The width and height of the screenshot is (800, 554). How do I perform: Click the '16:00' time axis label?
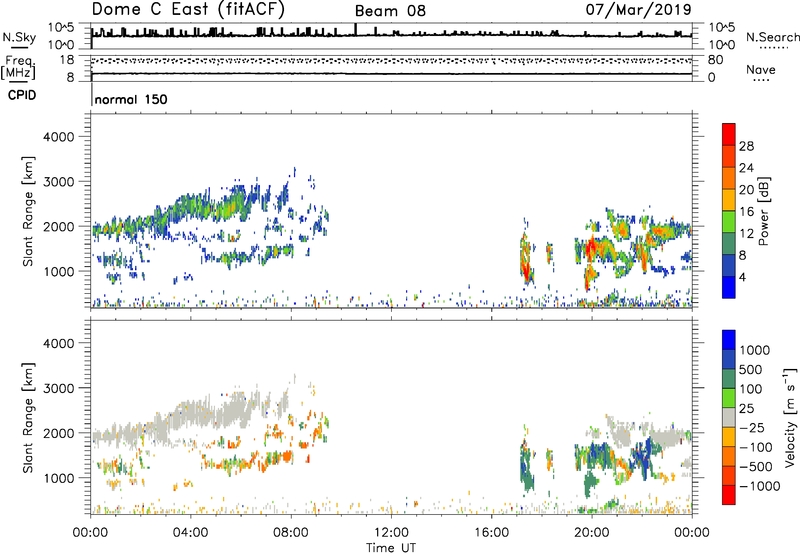pos(491,533)
